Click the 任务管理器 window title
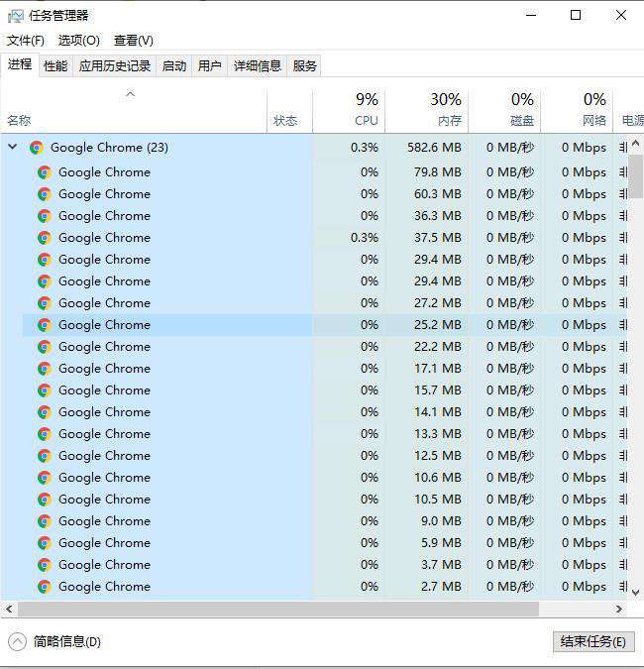644x669 pixels. [58, 16]
